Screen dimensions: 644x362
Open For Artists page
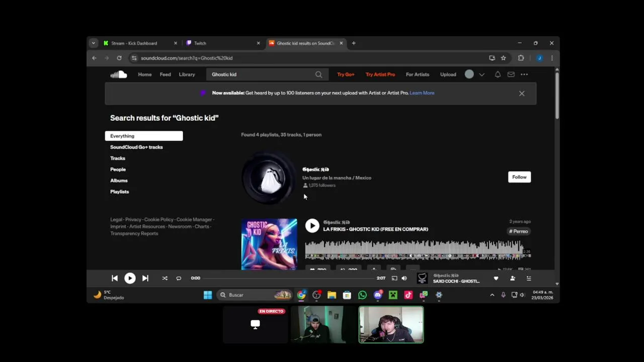418,74
